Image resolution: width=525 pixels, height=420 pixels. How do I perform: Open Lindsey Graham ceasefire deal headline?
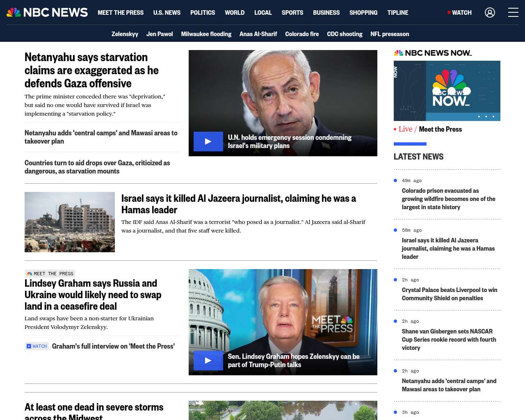(93, 294)
